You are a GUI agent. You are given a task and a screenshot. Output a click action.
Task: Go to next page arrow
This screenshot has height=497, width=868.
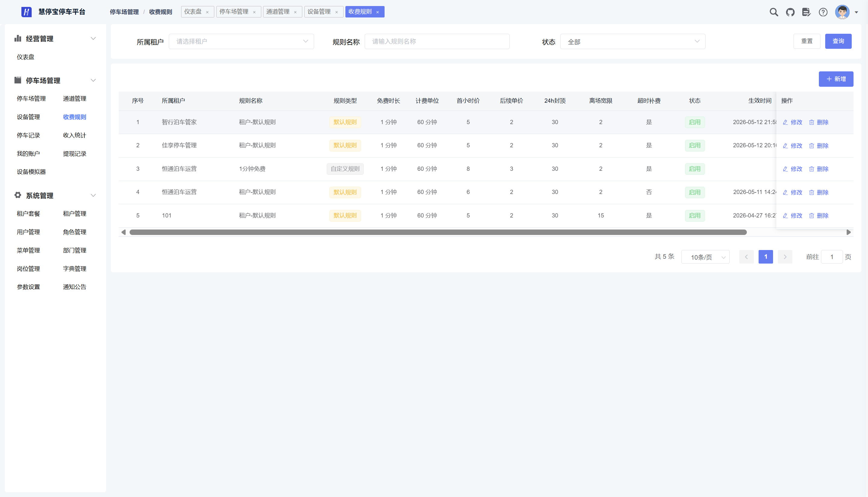[785, 257]
